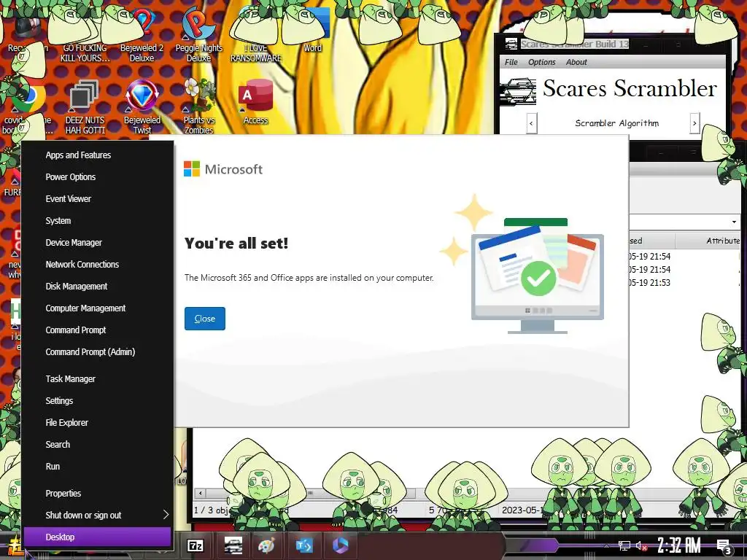Select the Access desktop shortcut
Screen dimensions: 747x560
pos(256,102)
